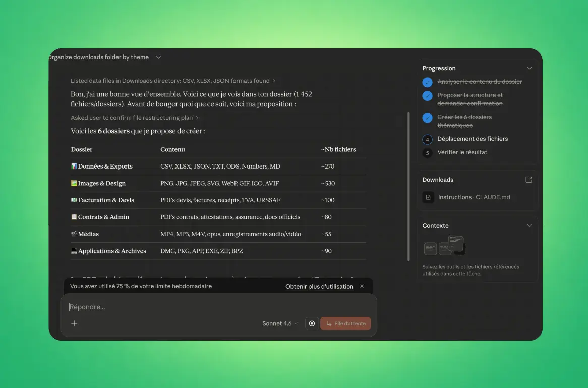Viewport: 588px width, 388px height.
Task: Collapse the Progression panel
Action: (x=529, y=68)
